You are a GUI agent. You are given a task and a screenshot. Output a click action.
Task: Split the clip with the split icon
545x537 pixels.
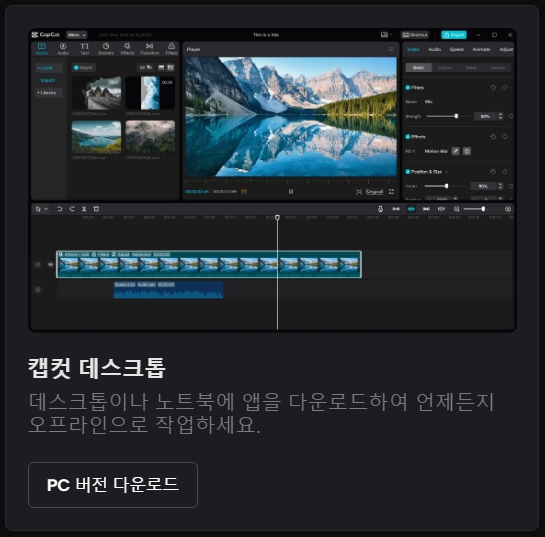point(84,209)
